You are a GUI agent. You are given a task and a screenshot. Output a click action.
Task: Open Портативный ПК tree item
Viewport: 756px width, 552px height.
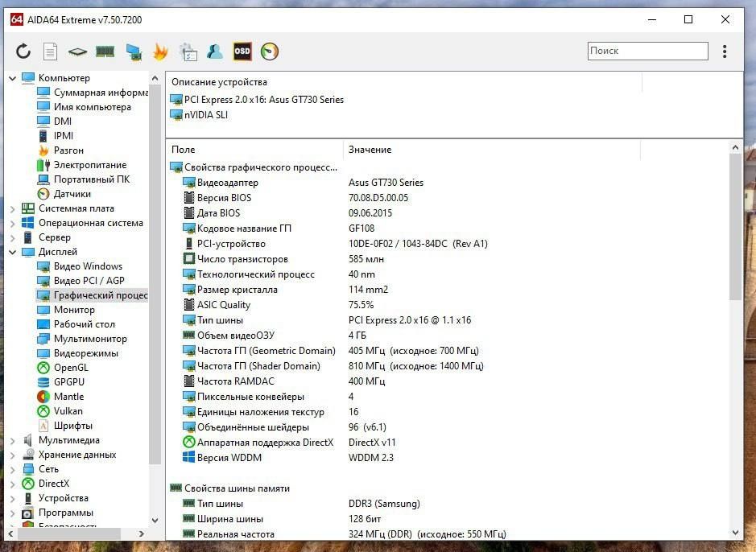click(84, 179)
